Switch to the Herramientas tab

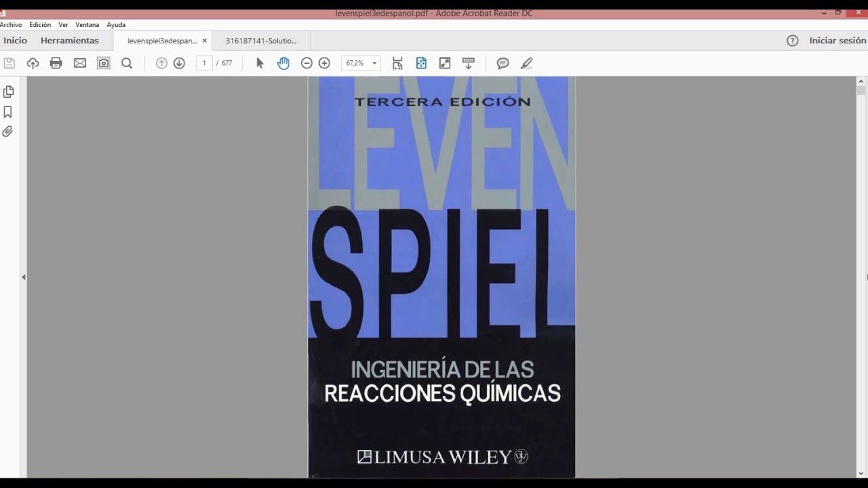pyautogui.click(x=70, y=41)
